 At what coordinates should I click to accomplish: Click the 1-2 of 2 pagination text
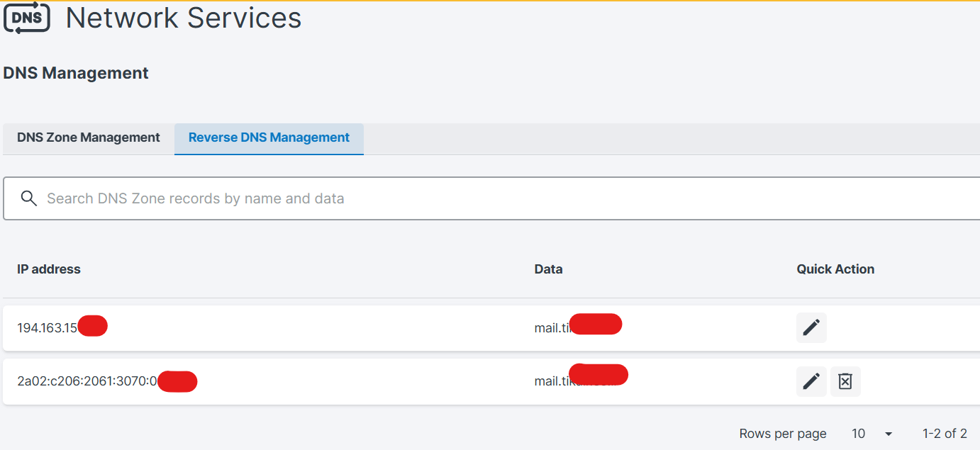(945, 434)
